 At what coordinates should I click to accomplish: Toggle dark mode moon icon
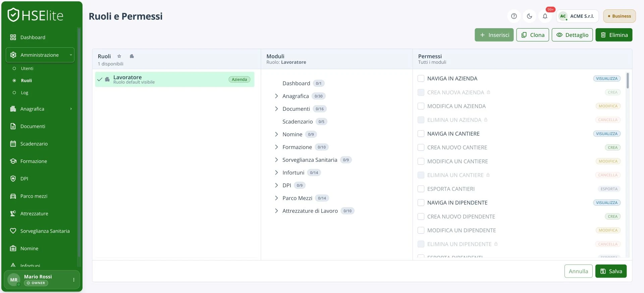tap(530, 16)
